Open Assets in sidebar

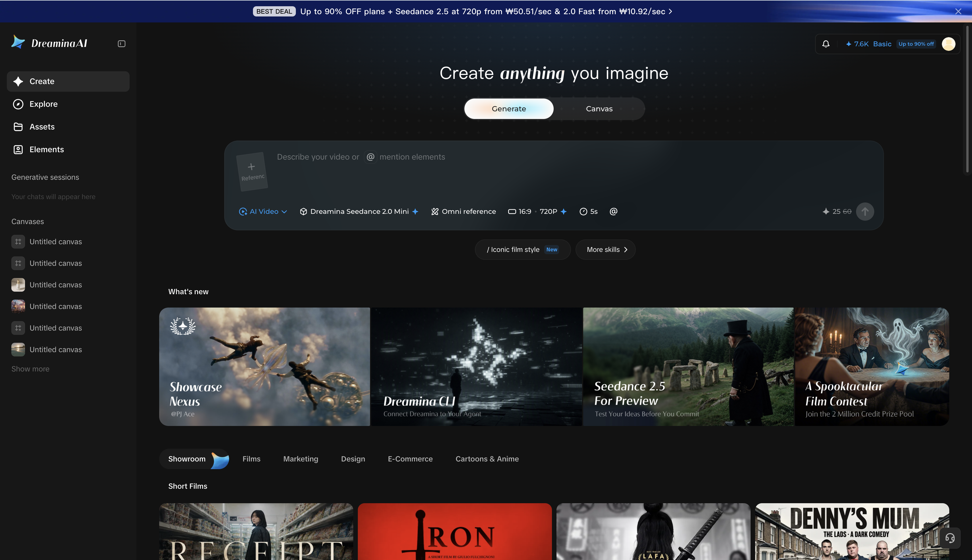coord(68,127)
